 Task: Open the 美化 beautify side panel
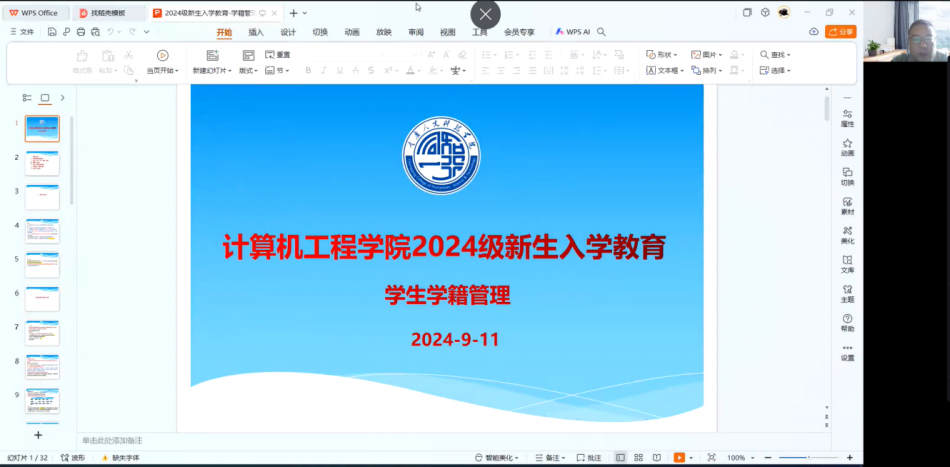tap(848, 235)
